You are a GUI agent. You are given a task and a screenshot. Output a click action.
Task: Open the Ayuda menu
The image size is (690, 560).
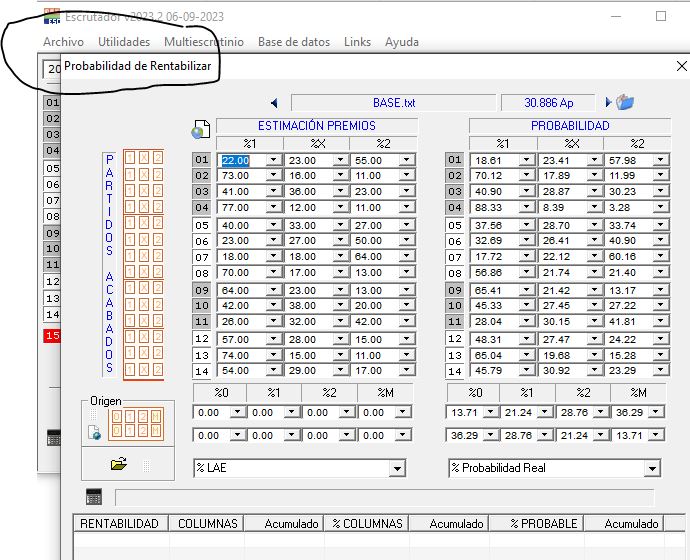(402, 42)
